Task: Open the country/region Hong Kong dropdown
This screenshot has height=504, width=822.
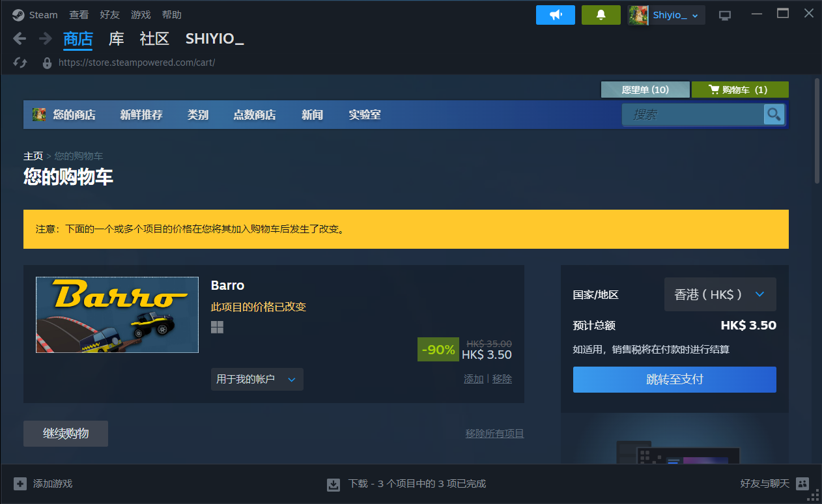Action: (720, 295)
